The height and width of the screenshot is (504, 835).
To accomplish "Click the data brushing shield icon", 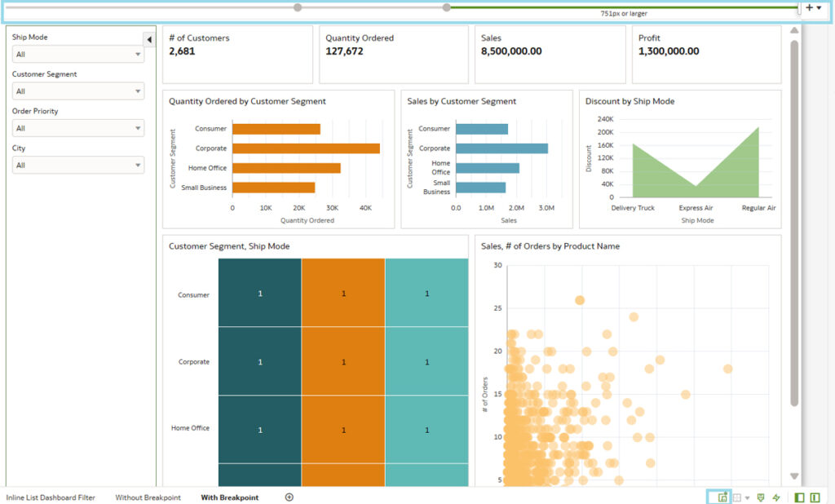I will [761, 497].
